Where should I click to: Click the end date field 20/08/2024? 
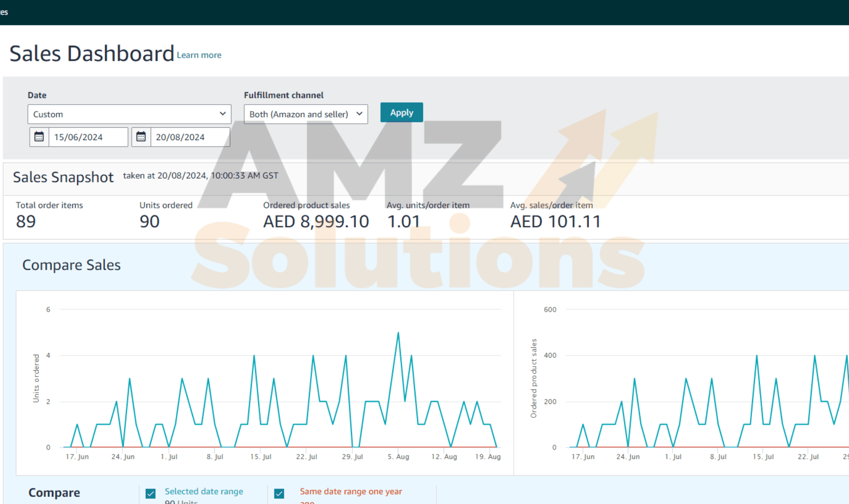click(190, 137)
